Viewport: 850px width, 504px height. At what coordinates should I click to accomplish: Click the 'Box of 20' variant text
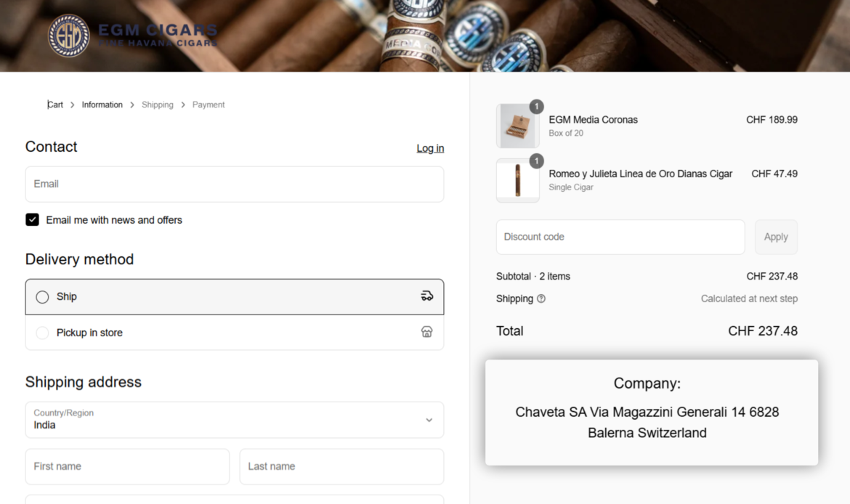pos(566,134)
